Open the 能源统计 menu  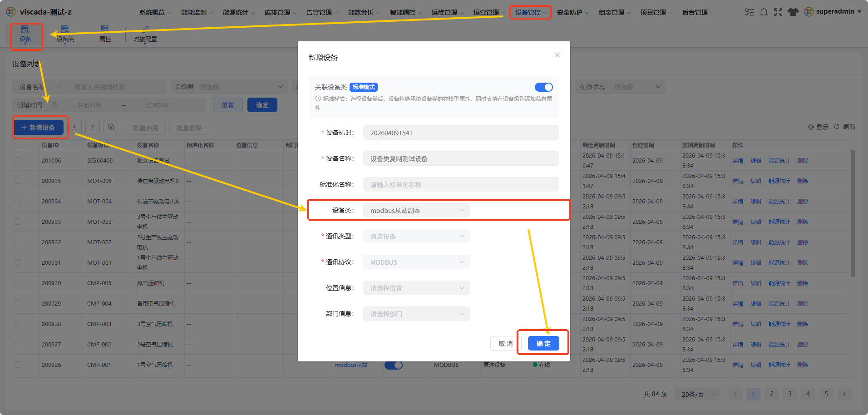tap(239, 12)
